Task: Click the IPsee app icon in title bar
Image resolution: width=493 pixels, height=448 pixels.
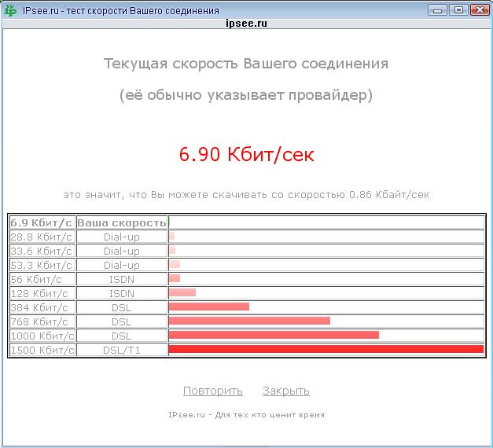Action: click(10, 10)
